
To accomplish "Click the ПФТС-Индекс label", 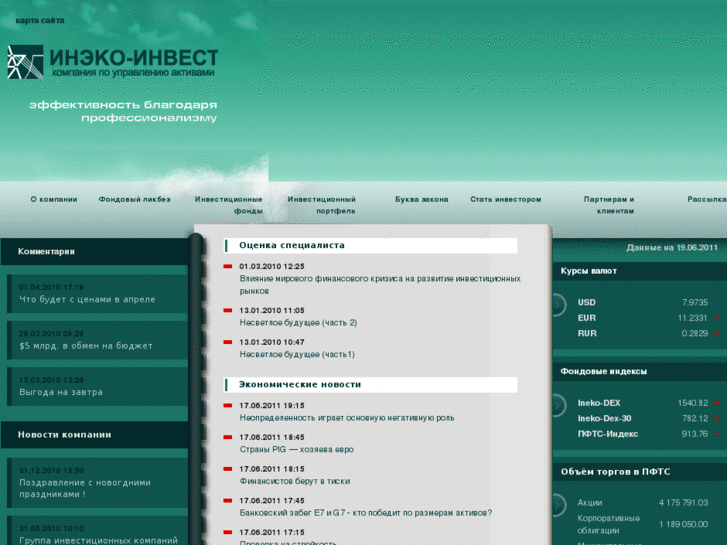I will (607, 434).
